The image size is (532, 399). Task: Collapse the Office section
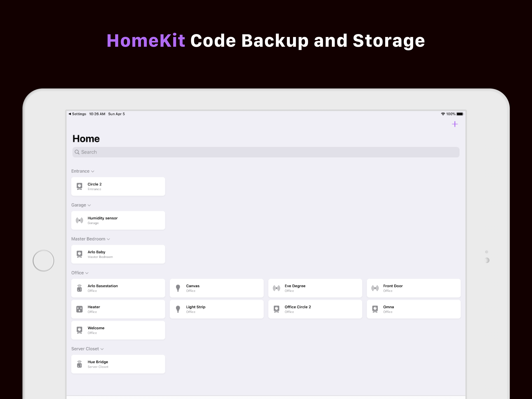coord(87,273)
